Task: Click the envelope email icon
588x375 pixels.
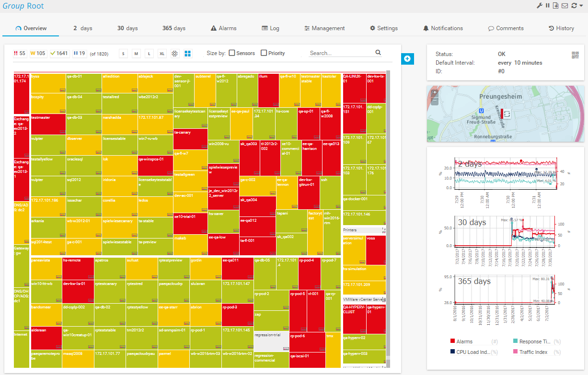Action: (x=564, y=6)
